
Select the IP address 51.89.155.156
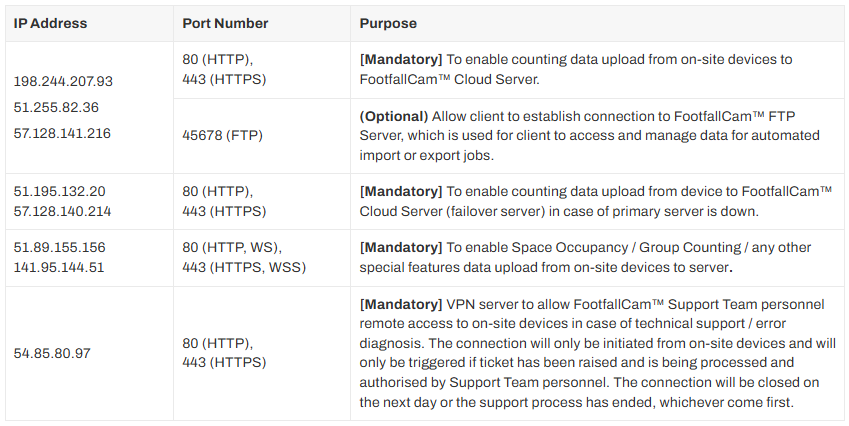(x=60, y=247)
